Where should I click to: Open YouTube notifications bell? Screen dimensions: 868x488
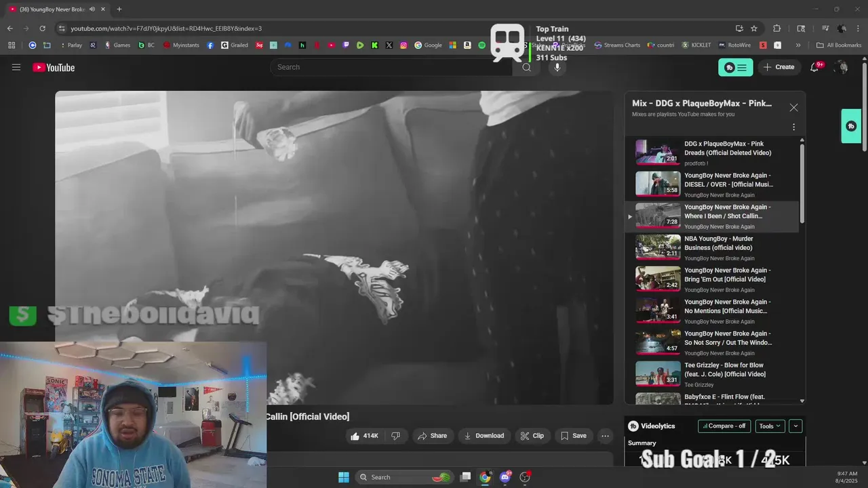coord(815,67)
